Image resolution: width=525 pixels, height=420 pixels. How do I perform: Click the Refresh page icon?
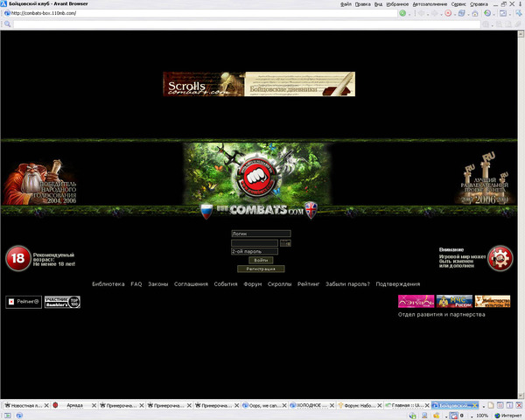(x=462, y=13)
